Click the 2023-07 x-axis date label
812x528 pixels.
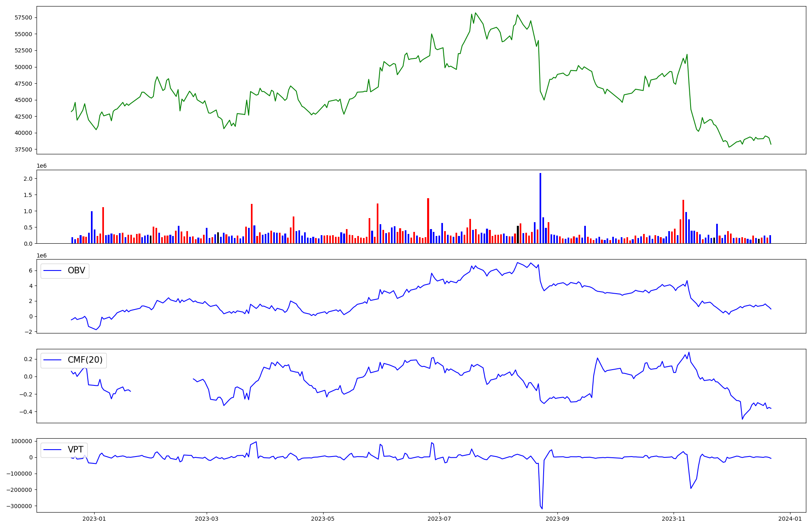coord(439,519)
